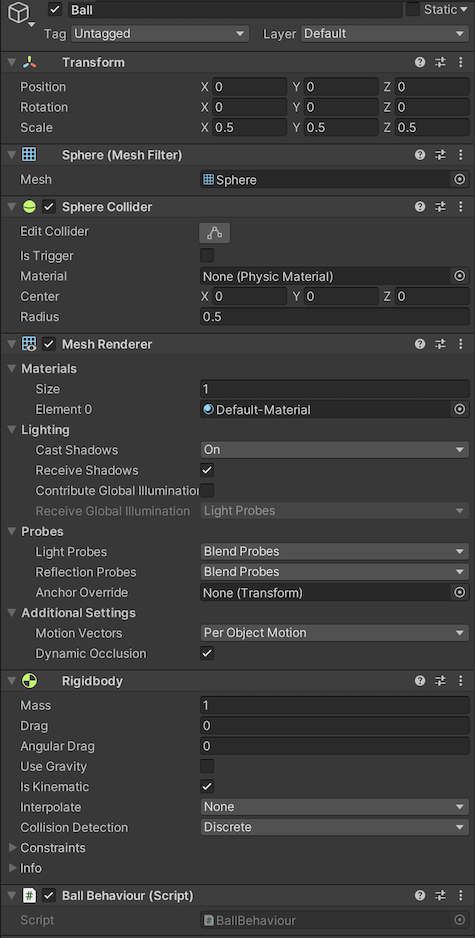This screenshot has height=938, width=475.
Task: Open Mesh Renderer three-dot context menu
Action: [x=461, y=344]
